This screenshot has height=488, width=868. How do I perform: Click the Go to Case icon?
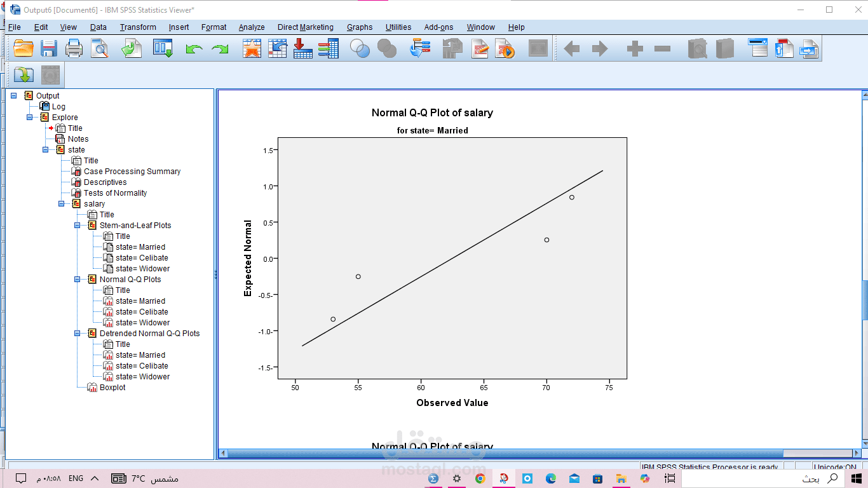pos(278,48)
